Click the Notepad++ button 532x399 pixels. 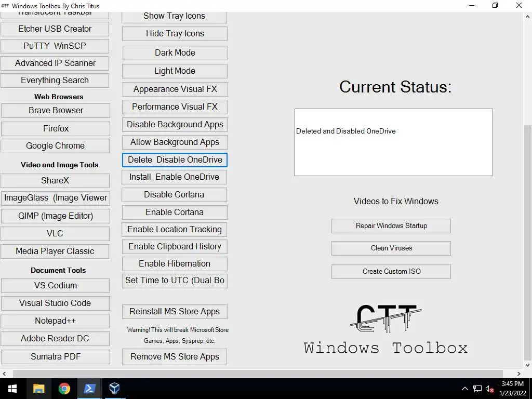point(55,321)
